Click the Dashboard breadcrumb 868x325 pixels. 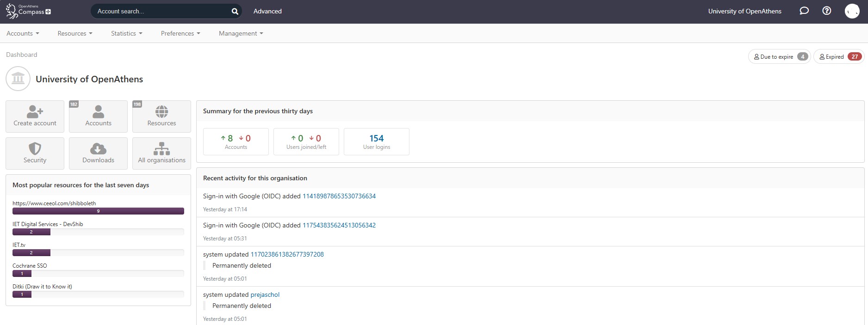(x=22, y=55)
